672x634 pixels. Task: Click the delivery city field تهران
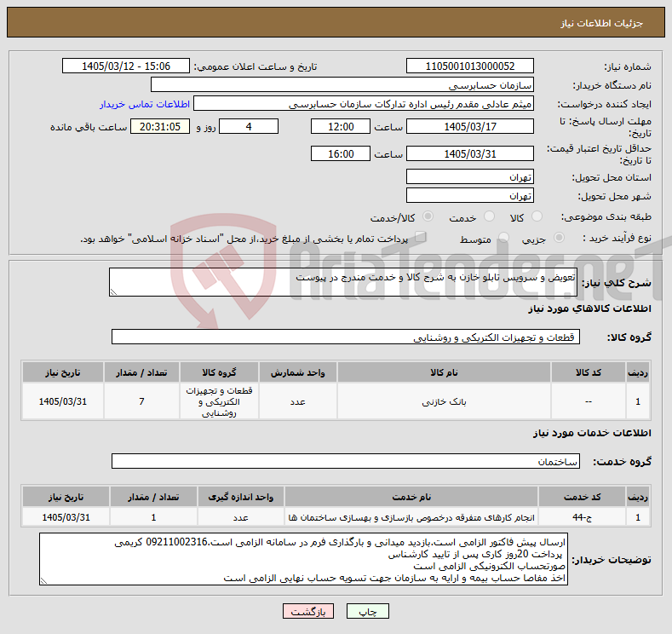click(x=469, y=195)
